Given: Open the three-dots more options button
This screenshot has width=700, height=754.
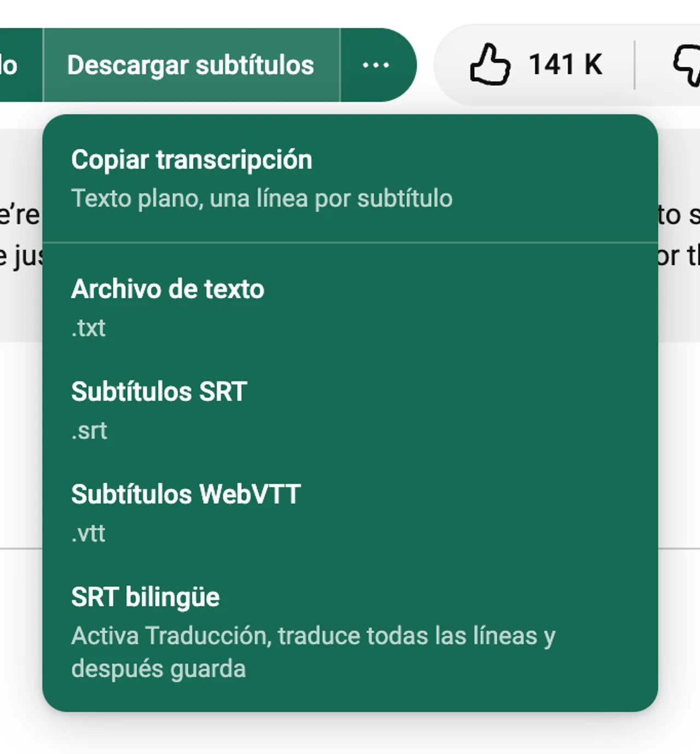Looking at the screenshot, I should click(376, 65).
